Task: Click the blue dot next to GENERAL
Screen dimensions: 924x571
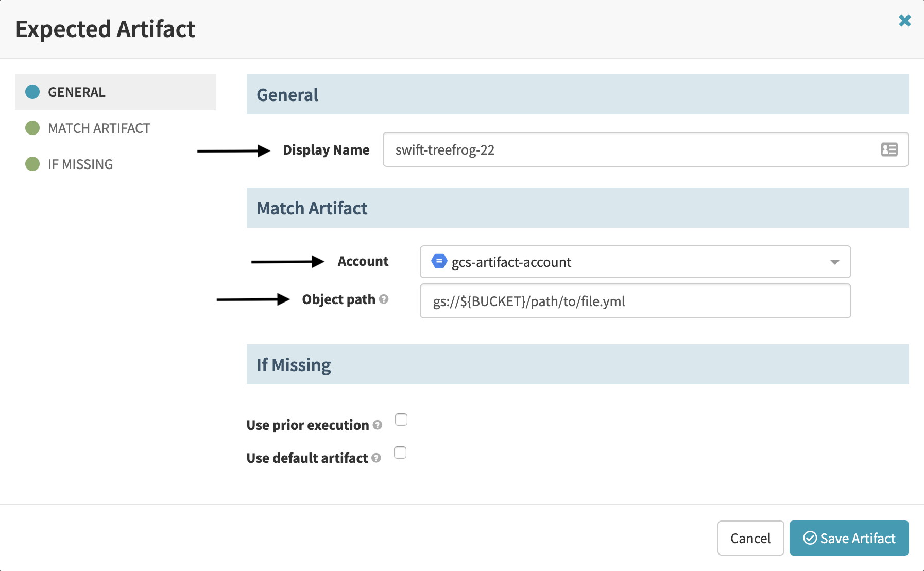Action: pos(32,92)
